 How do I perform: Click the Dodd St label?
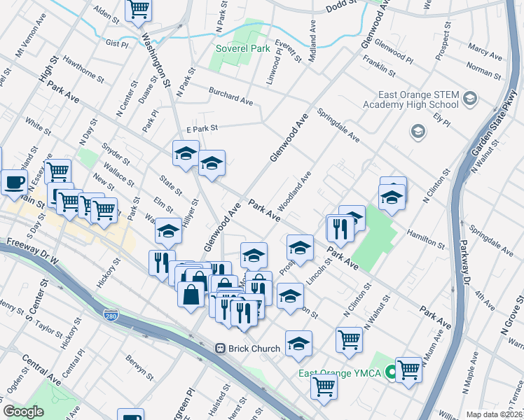(x=341, y=6)
